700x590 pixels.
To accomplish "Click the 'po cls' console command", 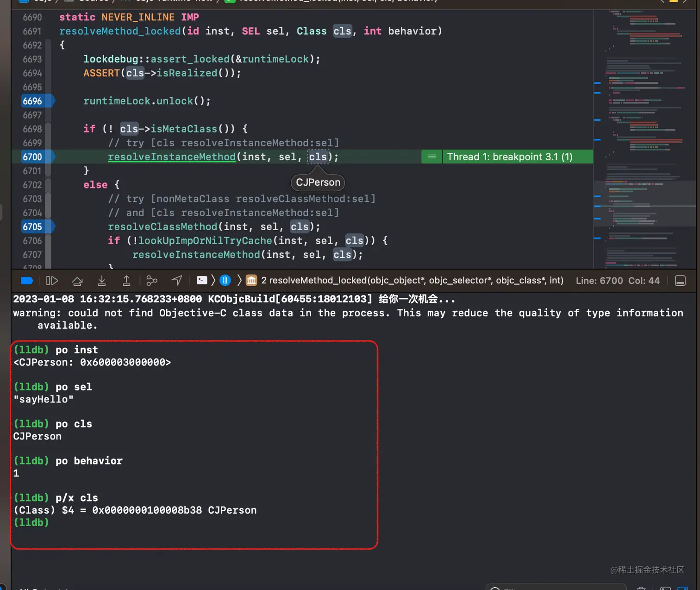I will point(74,424).
